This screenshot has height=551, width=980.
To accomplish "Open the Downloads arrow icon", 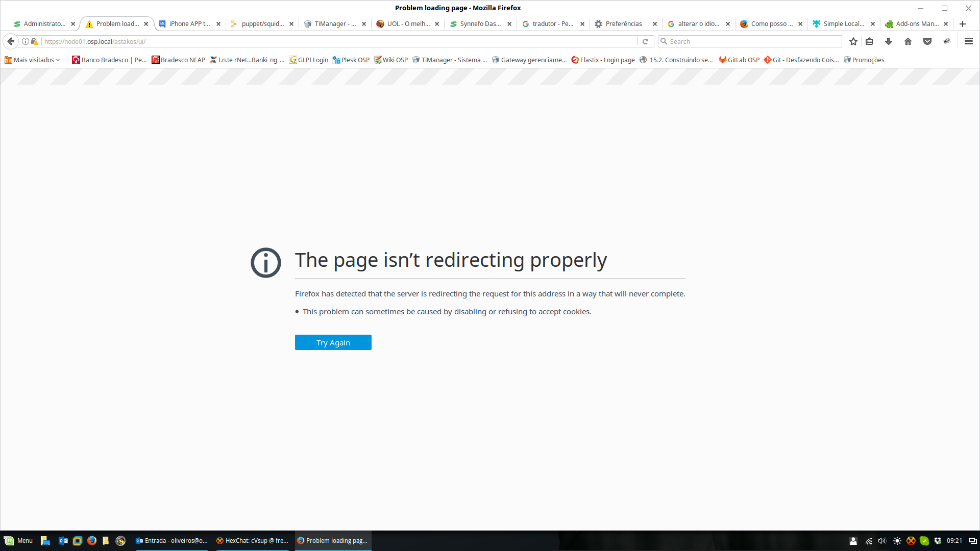I will [889, 41].
